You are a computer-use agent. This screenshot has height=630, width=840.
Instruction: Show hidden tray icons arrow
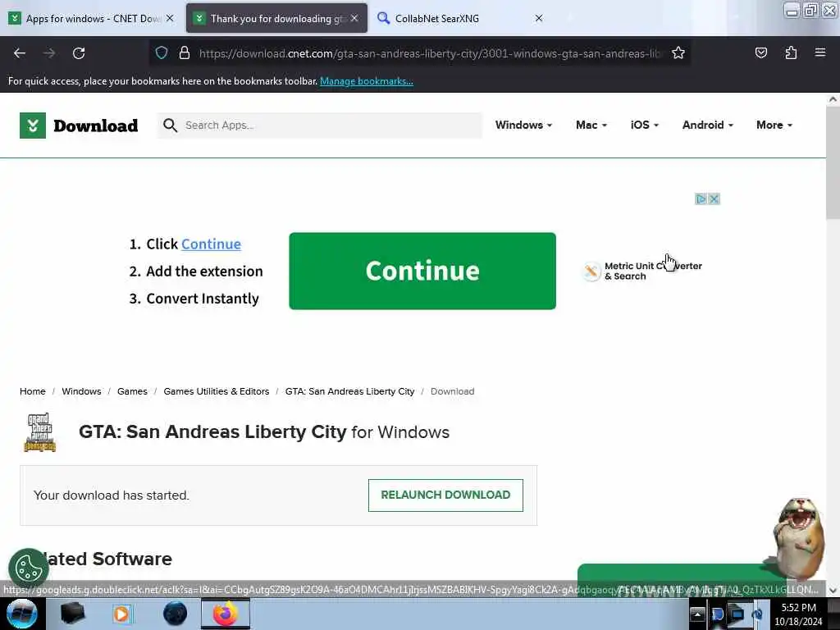point(697,614)
